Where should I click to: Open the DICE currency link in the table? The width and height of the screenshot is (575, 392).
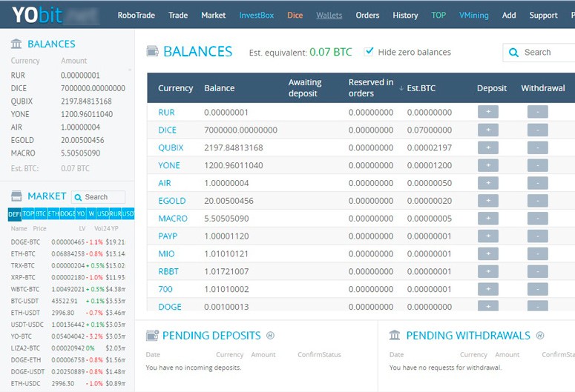tap(167, 130)
